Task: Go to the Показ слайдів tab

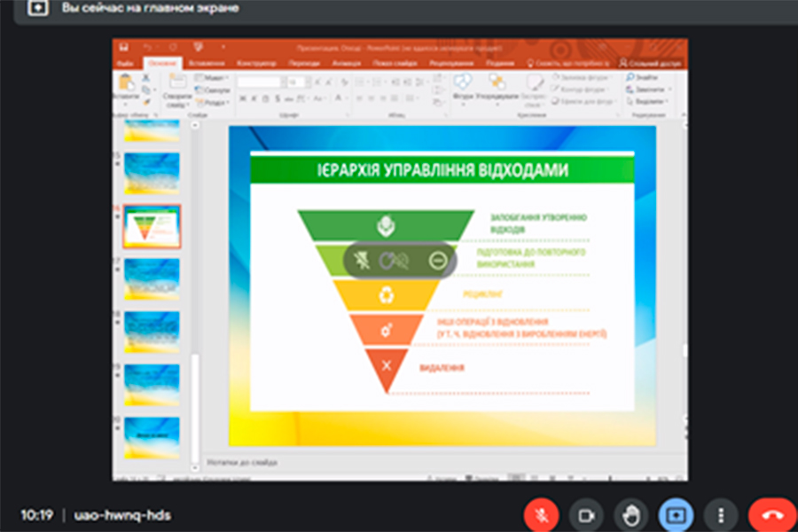Action: point(395,63)
